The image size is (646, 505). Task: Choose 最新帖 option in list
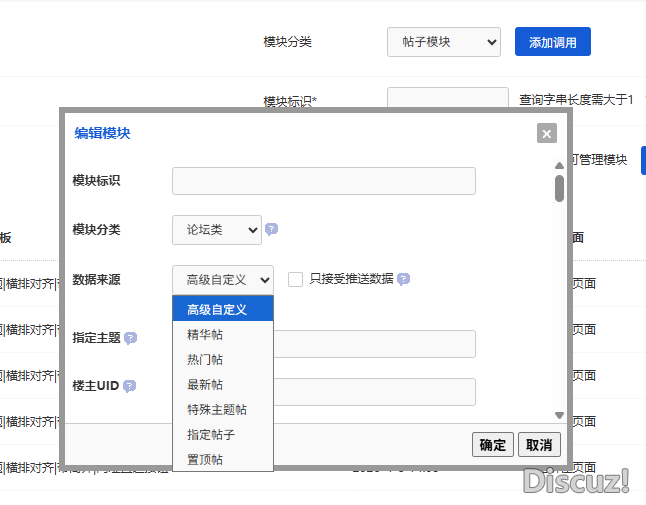(x=205, y=385)
